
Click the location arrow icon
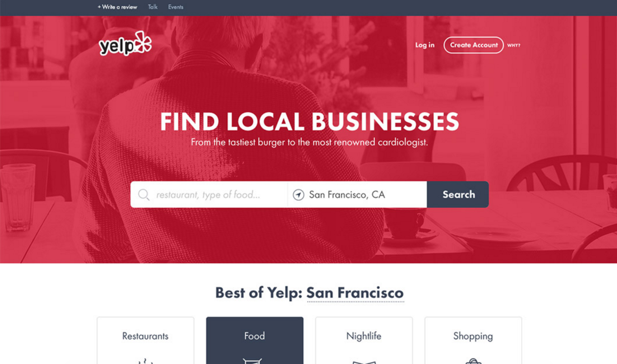pyautogui.click(x=298, y=195)
